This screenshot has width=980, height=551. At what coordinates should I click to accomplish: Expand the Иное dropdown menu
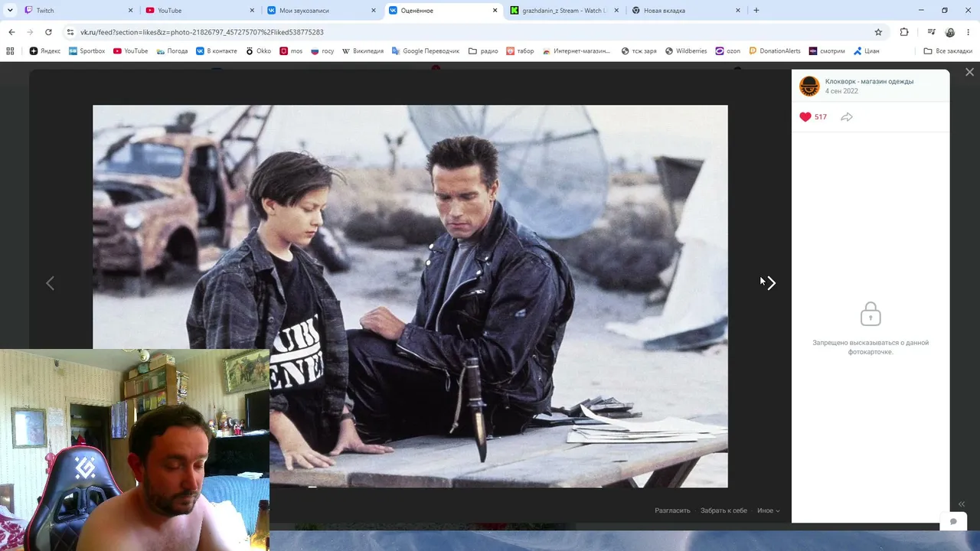pyautogui.click(x=768, y=510)
